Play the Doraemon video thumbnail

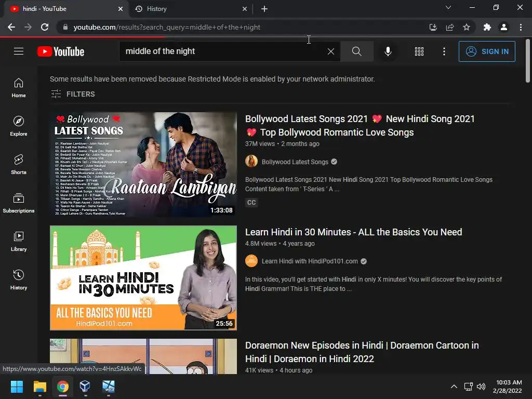click(143, 356)
